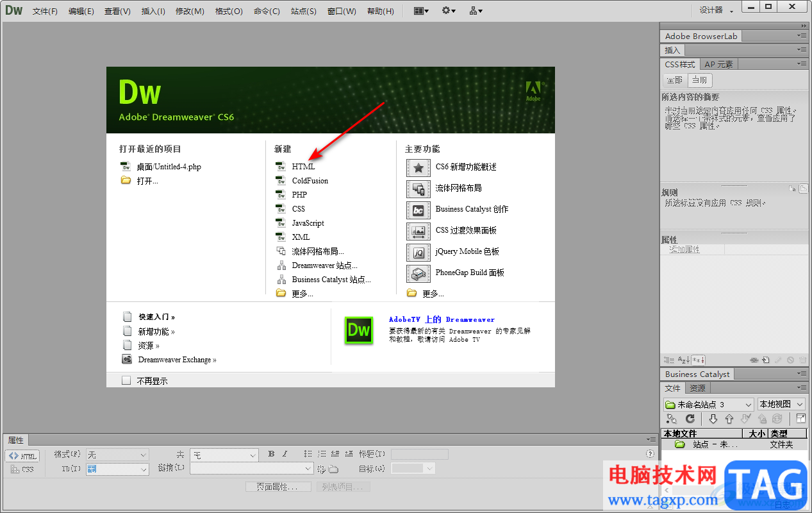Select 当前 mode in CSS Styles panel
This screenshot has width=812, height=513.
pyautogui.click(x=699, y=80)
